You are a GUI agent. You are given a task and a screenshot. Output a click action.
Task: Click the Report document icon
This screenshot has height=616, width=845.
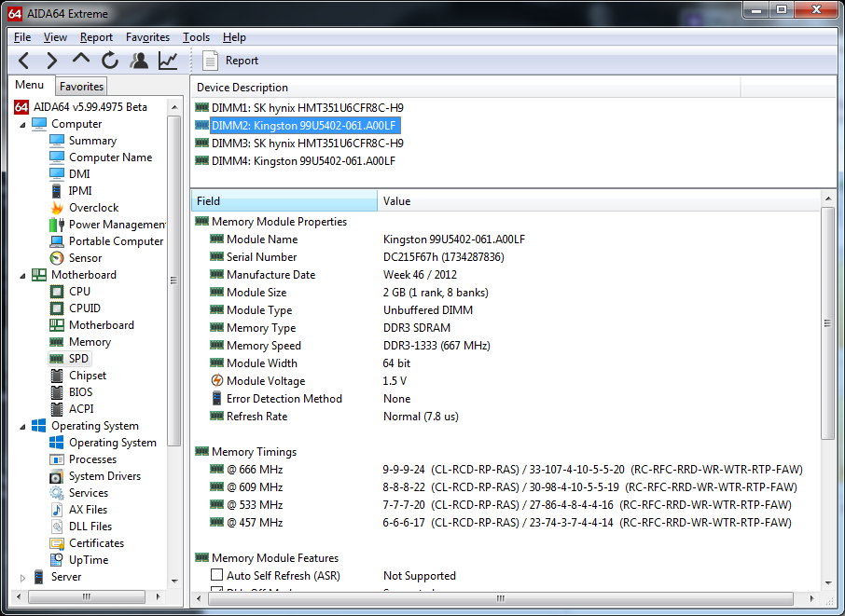[210, 61]
